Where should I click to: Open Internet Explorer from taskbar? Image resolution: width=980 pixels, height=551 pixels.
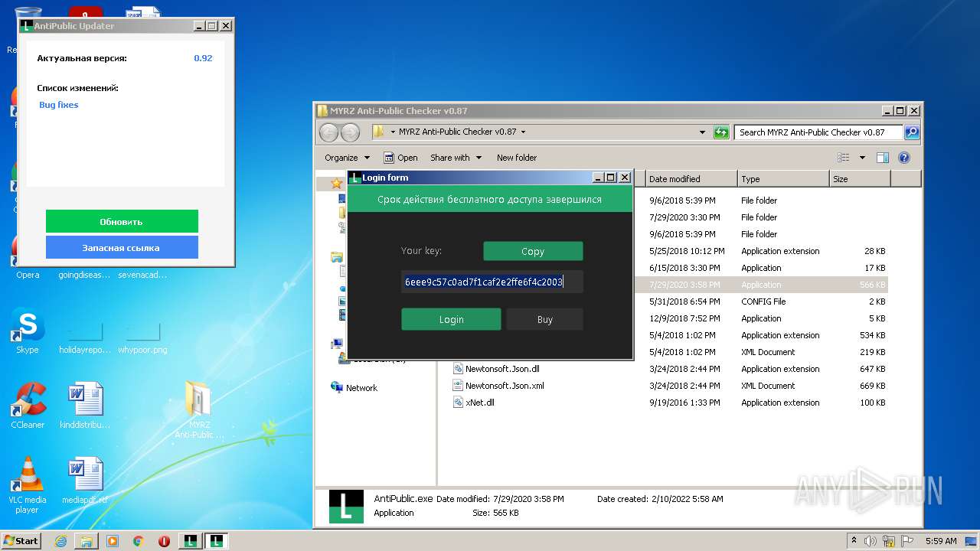[x=60, y=541]
